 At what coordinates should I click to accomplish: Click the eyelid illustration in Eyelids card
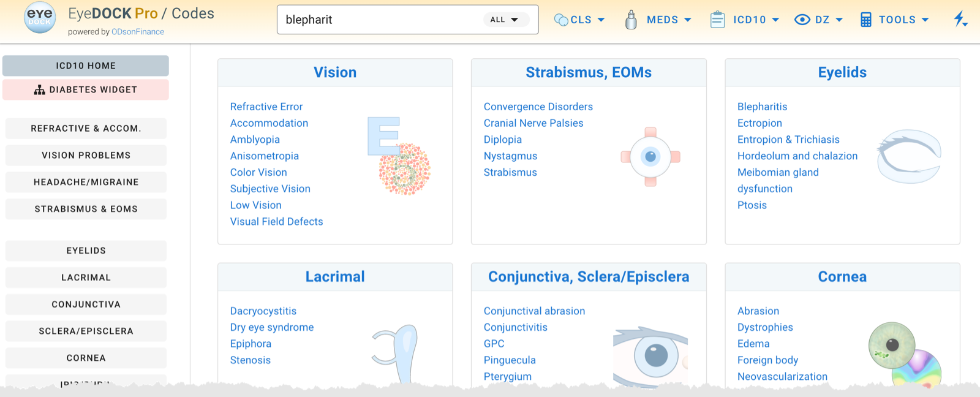click(x=909, y=156)
